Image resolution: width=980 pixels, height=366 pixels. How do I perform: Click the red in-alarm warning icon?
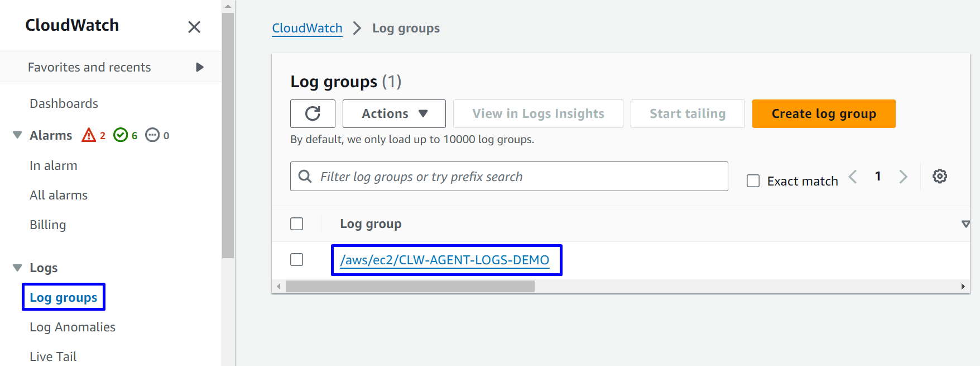89,135
